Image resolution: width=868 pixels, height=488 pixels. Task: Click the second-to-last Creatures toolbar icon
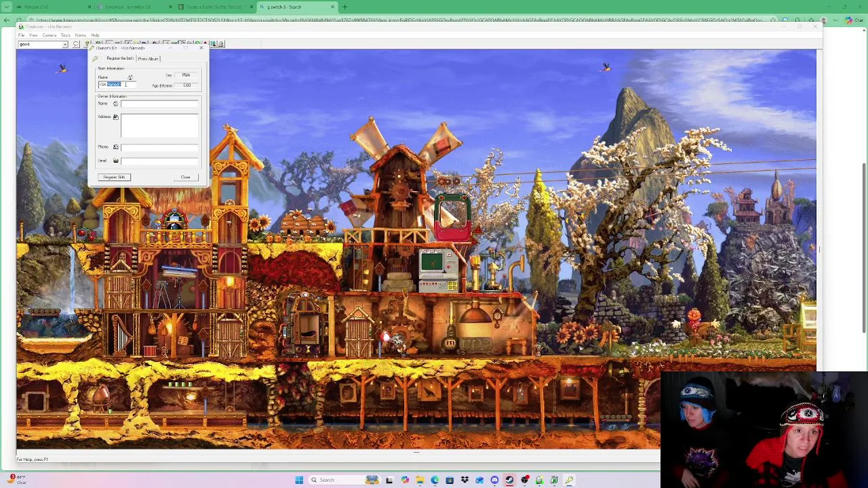click(212, 44)
